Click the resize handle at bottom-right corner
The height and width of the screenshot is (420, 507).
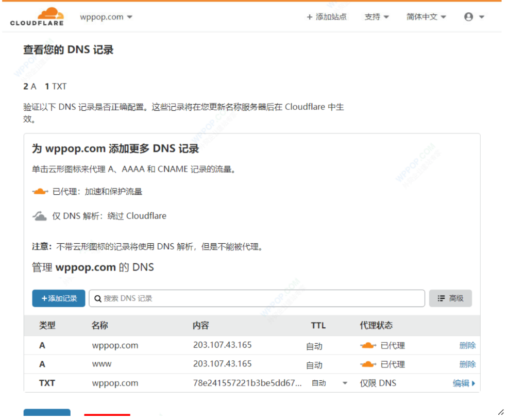point(501,412)
